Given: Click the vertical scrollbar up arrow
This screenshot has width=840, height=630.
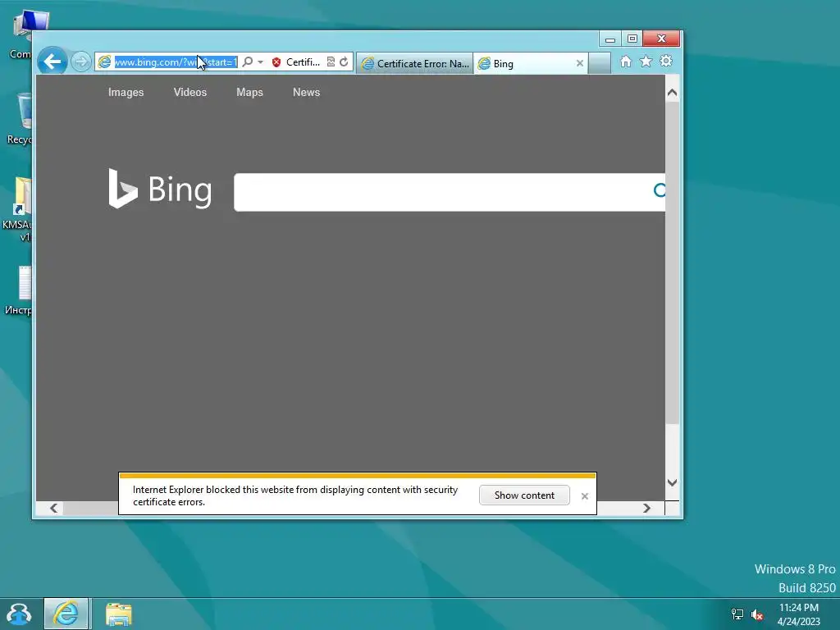Looking at the screenshot, I should click(673, 93).
